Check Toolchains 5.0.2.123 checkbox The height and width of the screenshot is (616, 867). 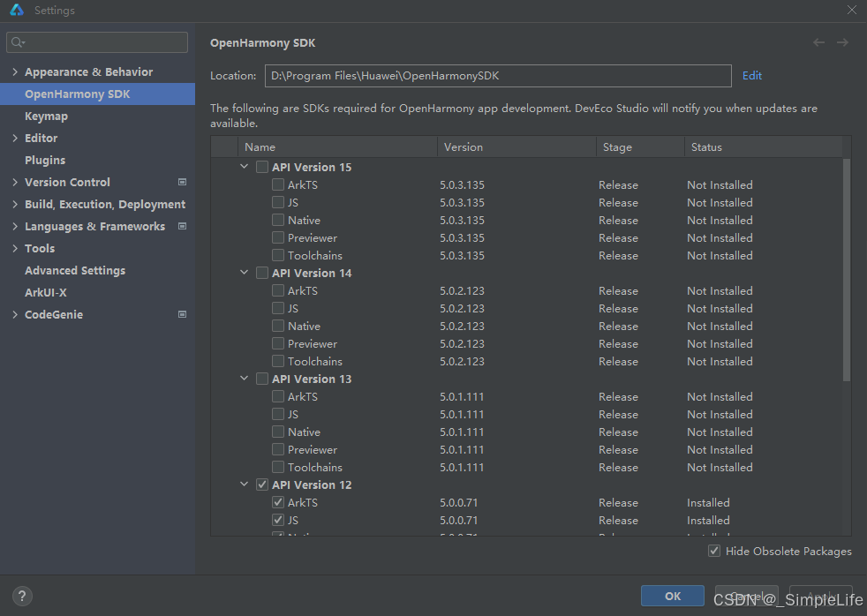[278, 361]
